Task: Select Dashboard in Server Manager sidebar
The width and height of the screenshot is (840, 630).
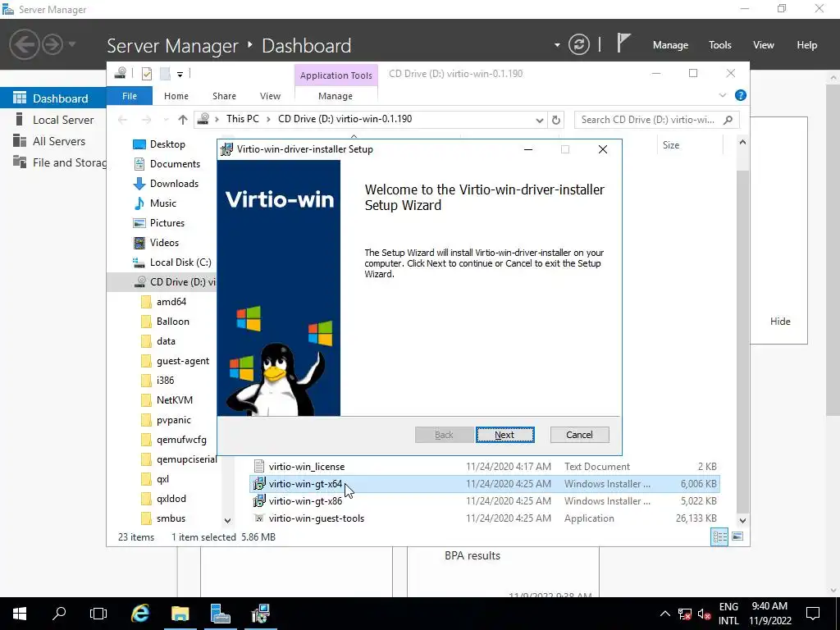Action: pos(52,98)
